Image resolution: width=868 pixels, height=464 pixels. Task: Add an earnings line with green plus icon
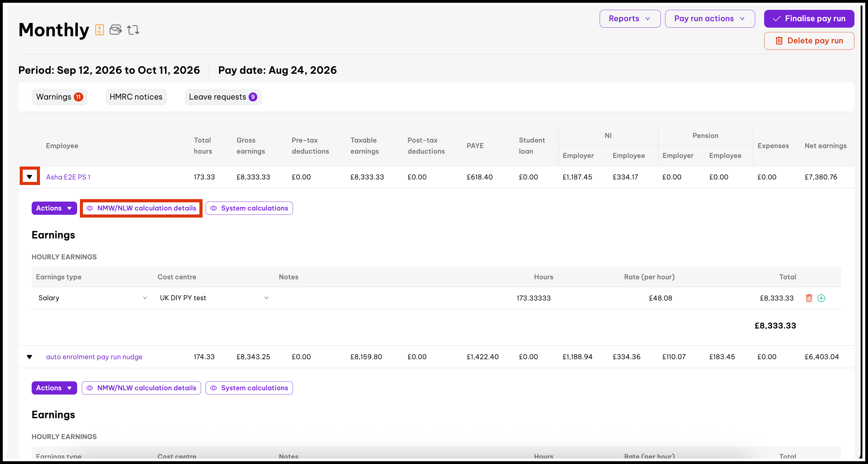(821, 298)
